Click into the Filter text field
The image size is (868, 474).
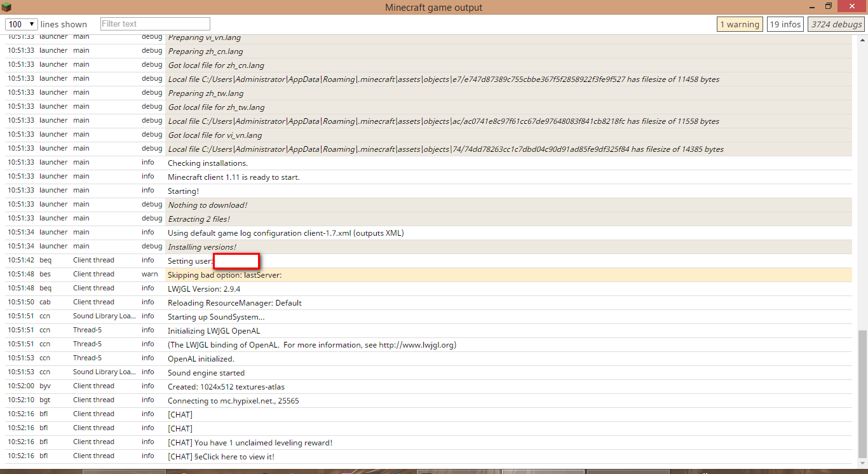coord(155,24)
